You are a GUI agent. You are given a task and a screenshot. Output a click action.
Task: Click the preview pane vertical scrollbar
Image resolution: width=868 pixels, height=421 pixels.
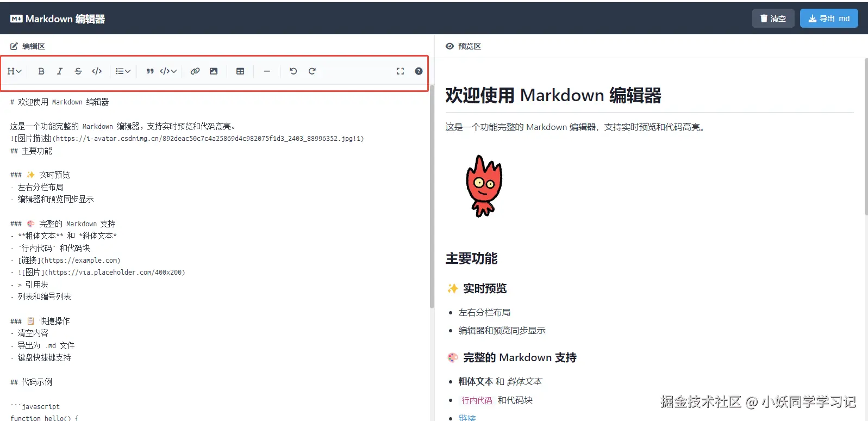coord(866,136)
